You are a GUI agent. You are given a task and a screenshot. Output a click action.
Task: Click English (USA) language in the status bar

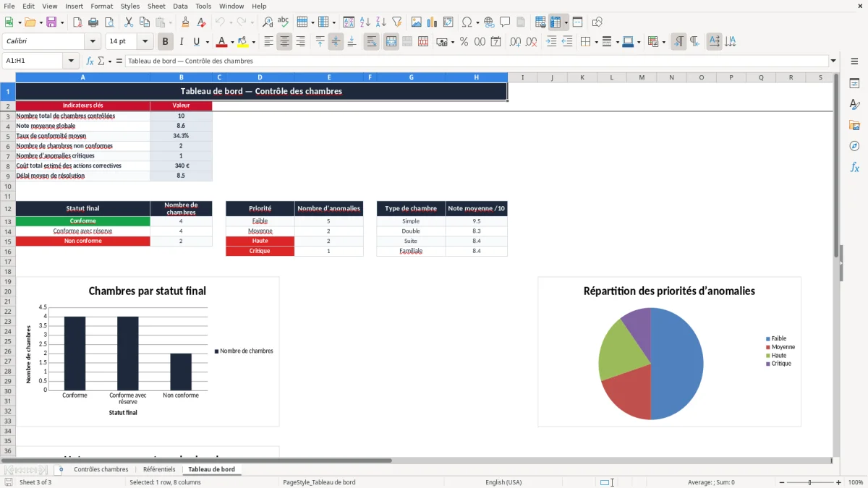tap(503, 482)
